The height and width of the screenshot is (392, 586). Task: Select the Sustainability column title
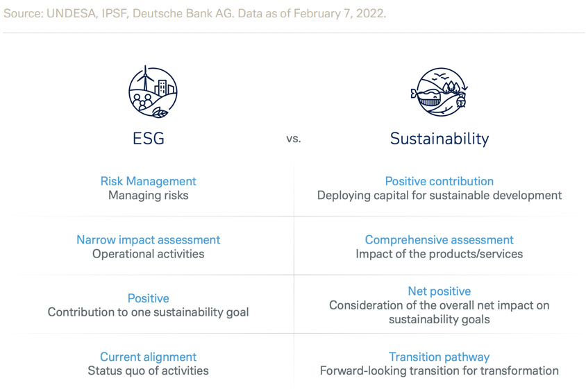[x=439, y=138]
